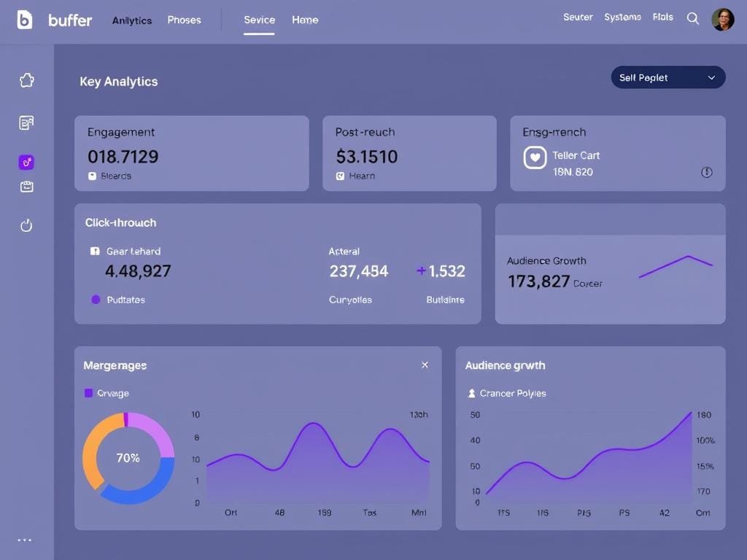Open the calendar icon in the sidebar
The height and width of the screenshot is (560, 747).
tap(26, 187)
